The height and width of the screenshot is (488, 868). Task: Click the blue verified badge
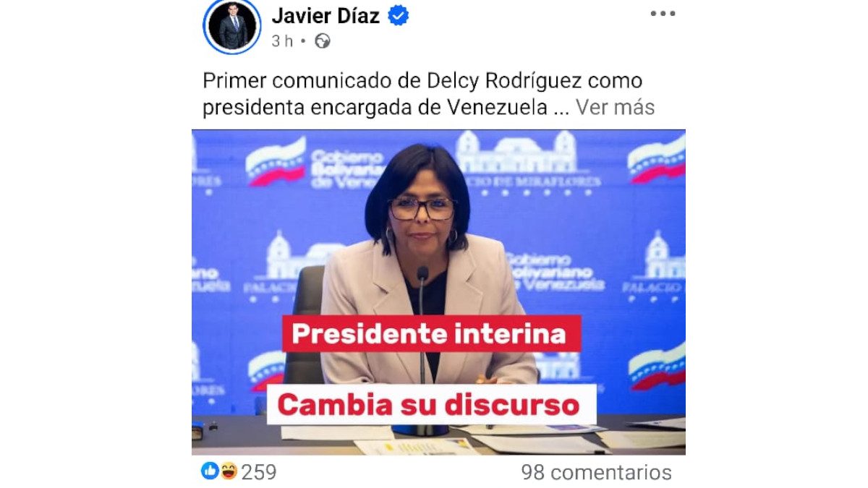click(399, 15)
